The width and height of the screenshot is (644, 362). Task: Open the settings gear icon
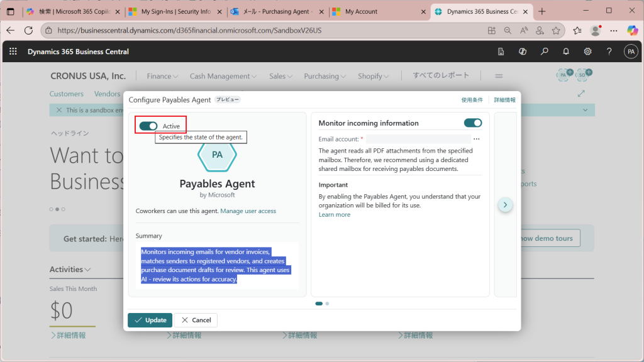[x=588, y=52]
